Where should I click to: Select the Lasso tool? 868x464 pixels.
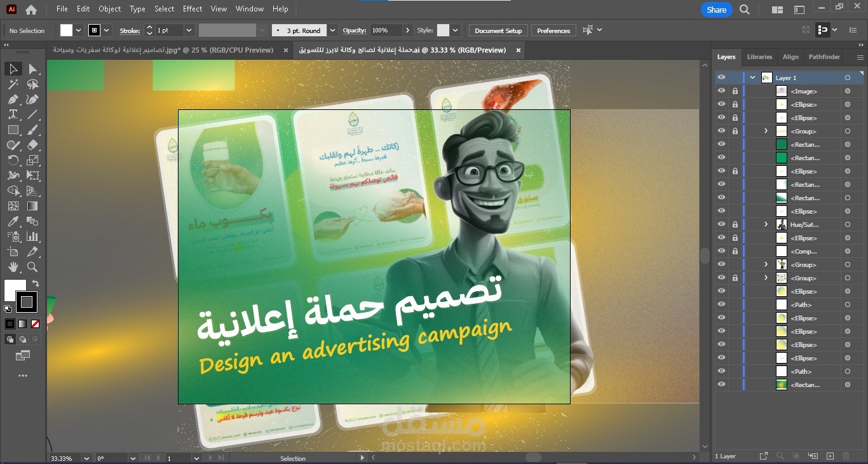click(x=33, y=84)
